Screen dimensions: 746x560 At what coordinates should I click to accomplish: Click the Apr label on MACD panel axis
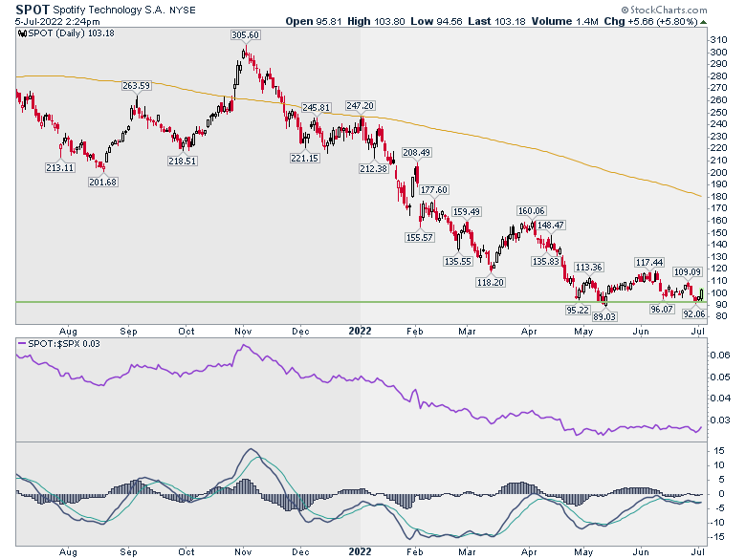point(529,552)
